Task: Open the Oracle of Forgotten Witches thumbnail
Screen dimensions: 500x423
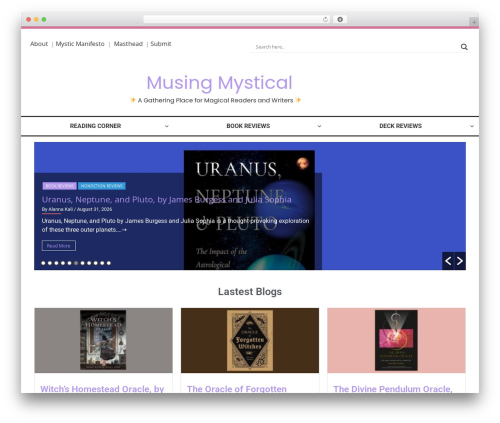Action: click(x=250, y=340)
